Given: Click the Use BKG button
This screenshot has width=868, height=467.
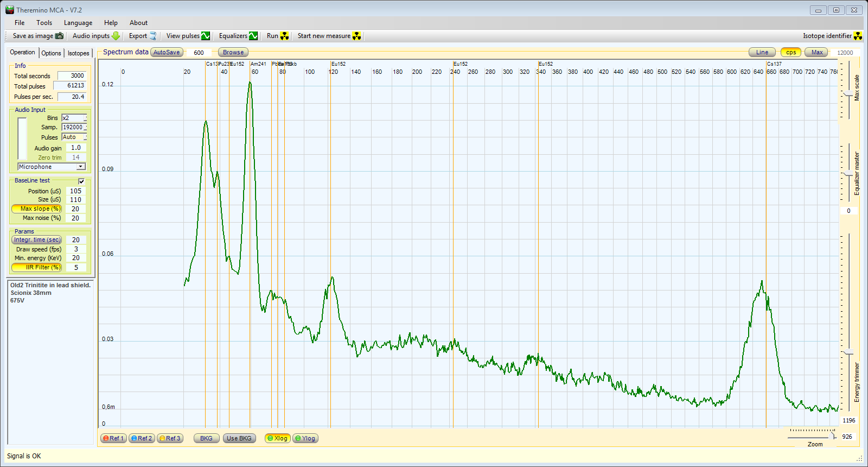Looking at the screenshot, I should click(x=239, y=438).
